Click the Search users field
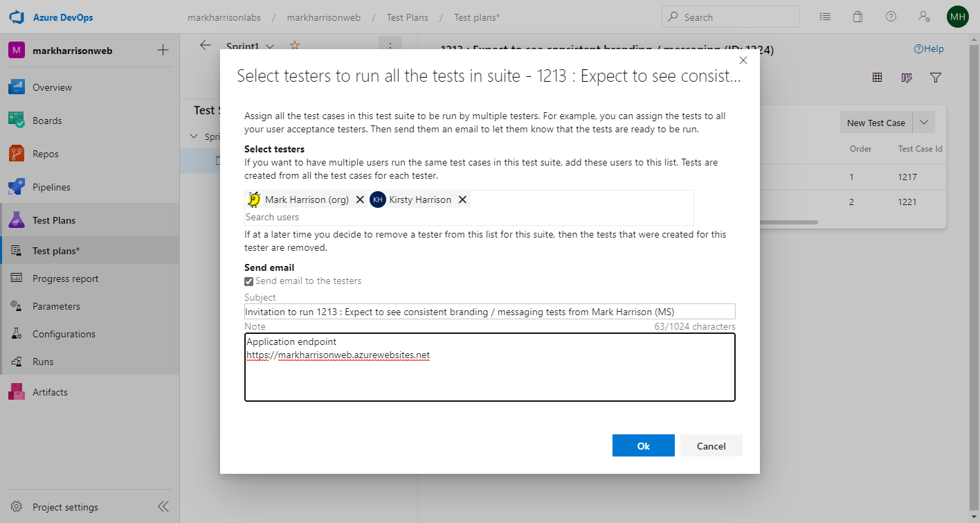 tap(468, 217)
